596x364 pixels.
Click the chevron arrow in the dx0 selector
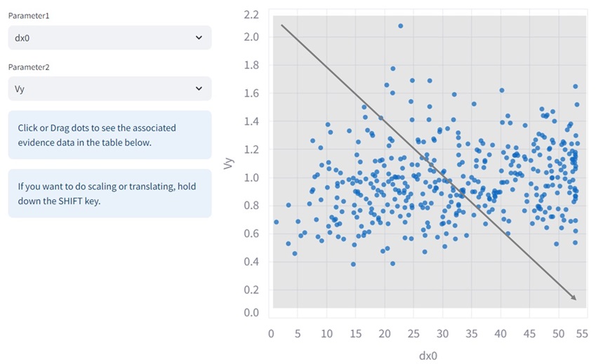(x=199, y=38)
